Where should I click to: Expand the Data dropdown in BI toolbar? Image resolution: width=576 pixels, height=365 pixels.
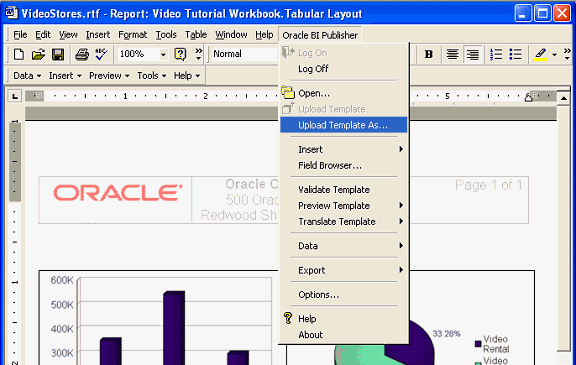coord(27,76)
